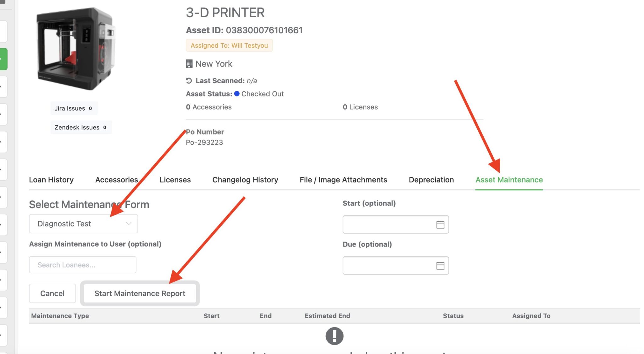Open the Changelog History tab
Viewport: 644px width, 354px height.
click(245, 180)
